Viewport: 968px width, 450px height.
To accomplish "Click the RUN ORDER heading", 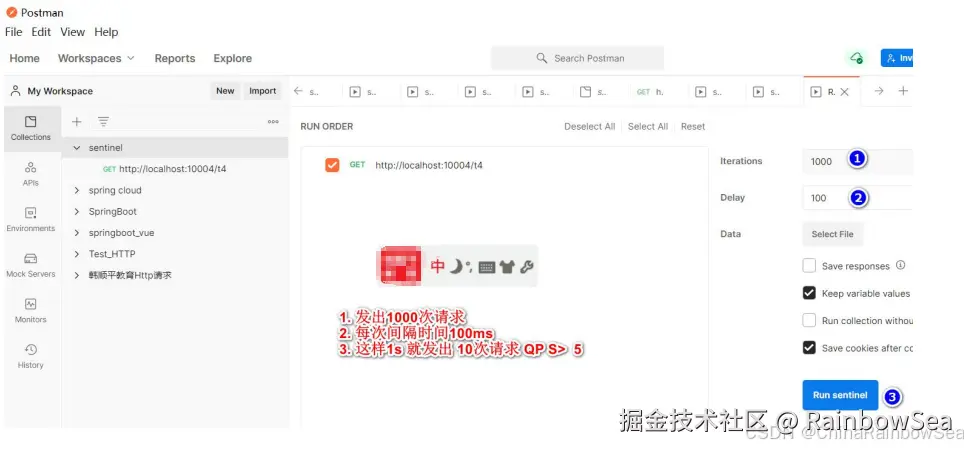I will coord(327,127).
